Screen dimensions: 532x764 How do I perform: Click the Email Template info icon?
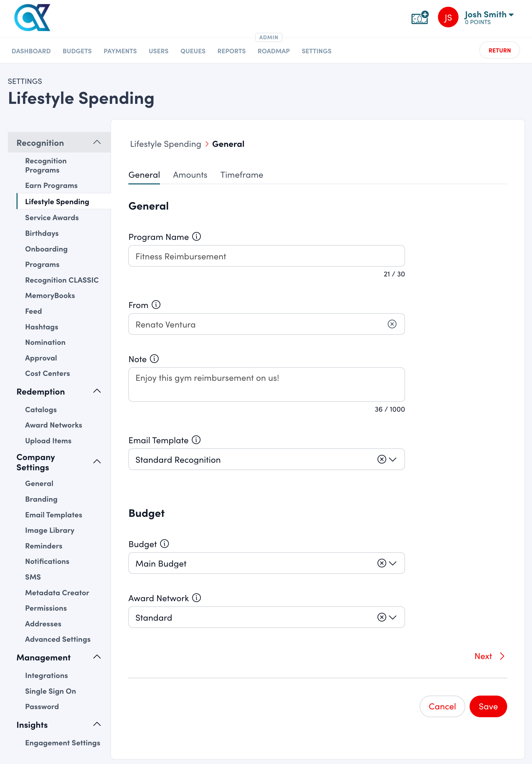coord(196,440)
